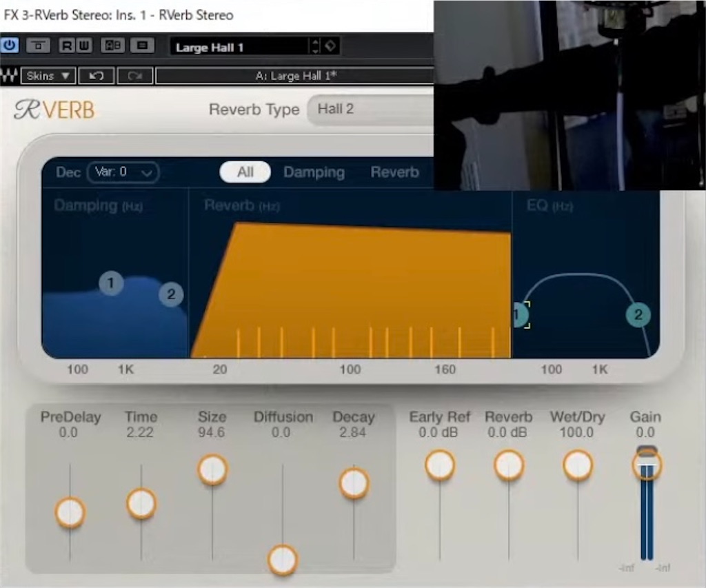706x588 pixels.
Task: Toggle the A/B comparison button
Action: pos(112,45)
